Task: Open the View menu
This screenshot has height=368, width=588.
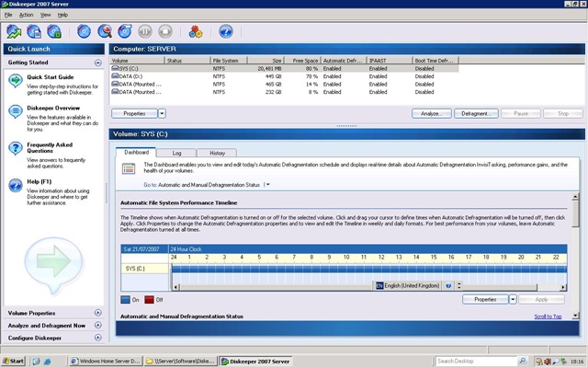Action: 45,15
